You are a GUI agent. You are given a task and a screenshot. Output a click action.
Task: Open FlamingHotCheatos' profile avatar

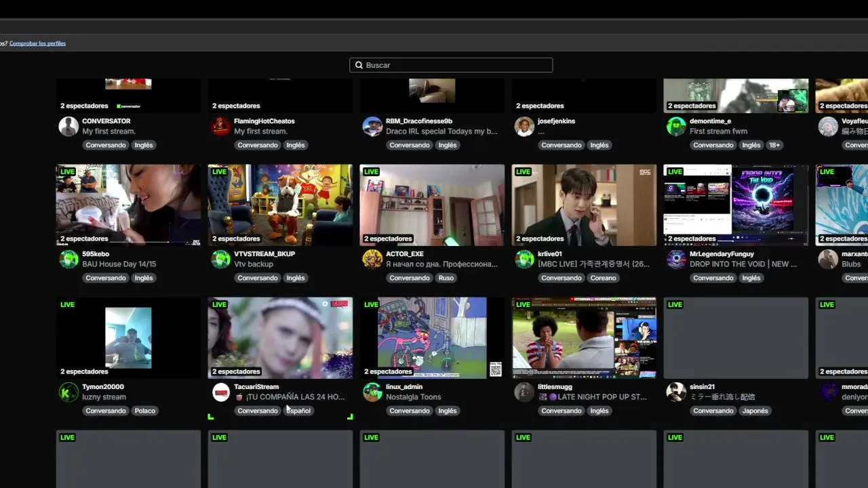[x=220, y=126]
